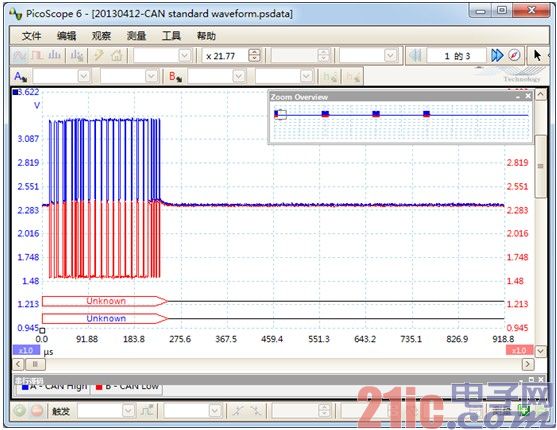This screenshot has width=557, height=430.
Task: Open the trigger mode dropdown
Action: coord(128,411)
